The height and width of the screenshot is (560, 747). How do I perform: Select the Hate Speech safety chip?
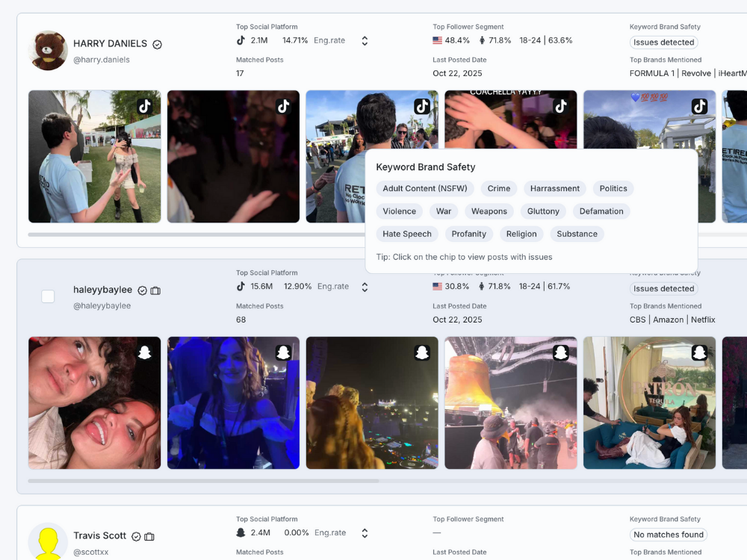406,234
